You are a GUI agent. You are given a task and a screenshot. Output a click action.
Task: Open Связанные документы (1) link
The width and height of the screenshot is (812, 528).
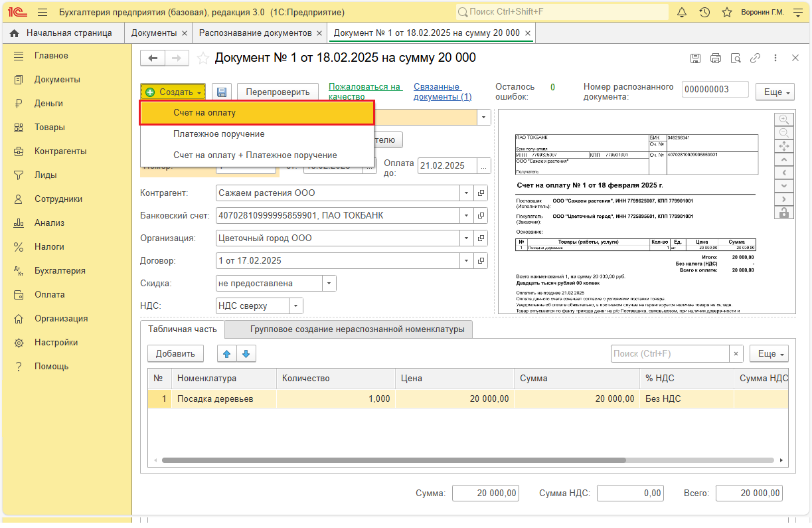(x=442, y=92)
